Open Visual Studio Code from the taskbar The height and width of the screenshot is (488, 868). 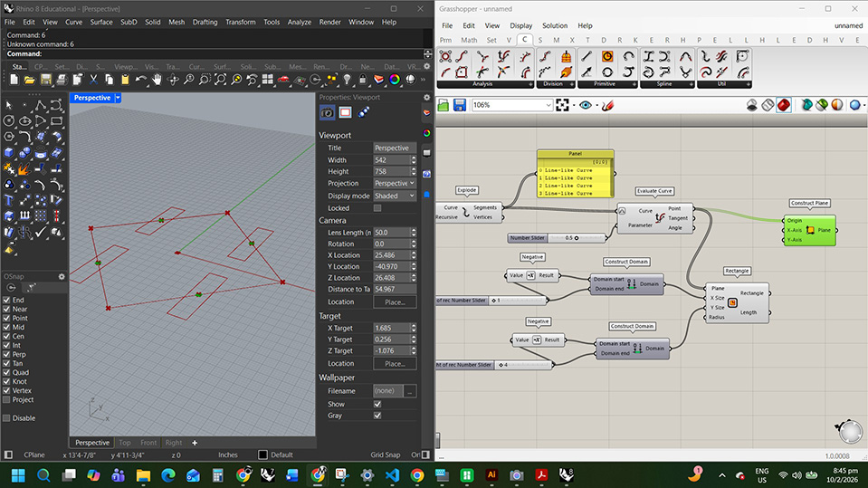pos(392,474)
